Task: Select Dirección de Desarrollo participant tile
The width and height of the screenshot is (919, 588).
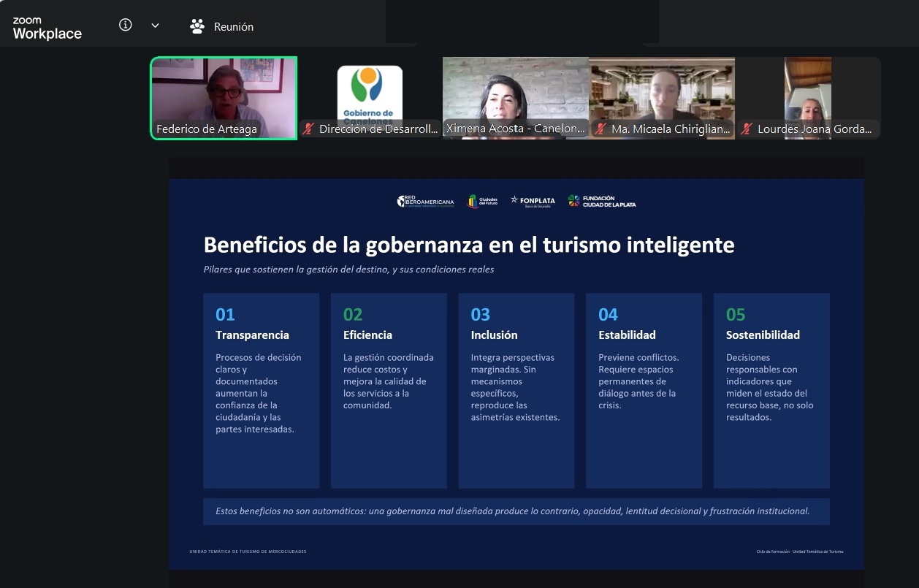Action: coord(370,98)
